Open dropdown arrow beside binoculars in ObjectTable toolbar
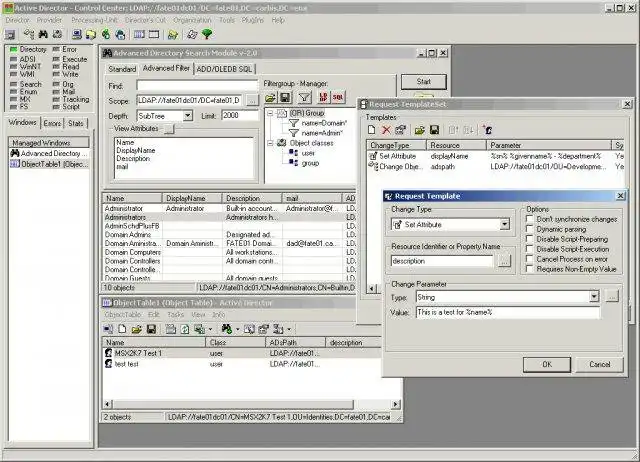 [237, 329]
